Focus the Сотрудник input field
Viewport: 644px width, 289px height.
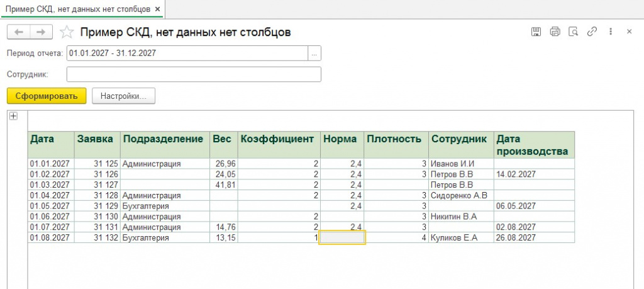point(194,74)
